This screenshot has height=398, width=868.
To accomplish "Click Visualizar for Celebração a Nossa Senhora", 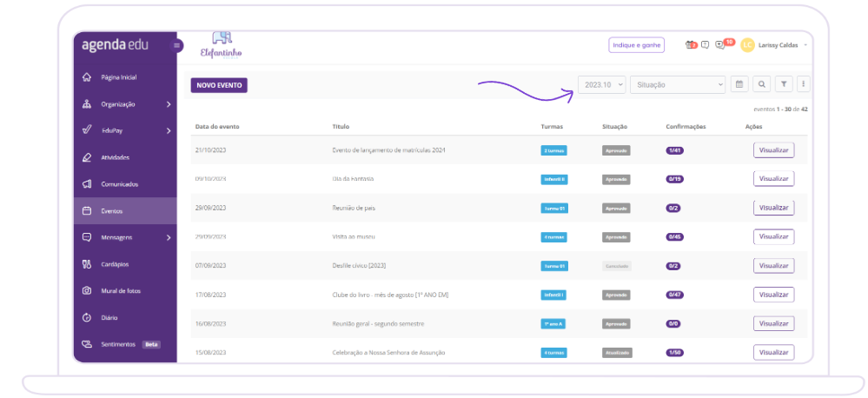I will pos(773,353).
